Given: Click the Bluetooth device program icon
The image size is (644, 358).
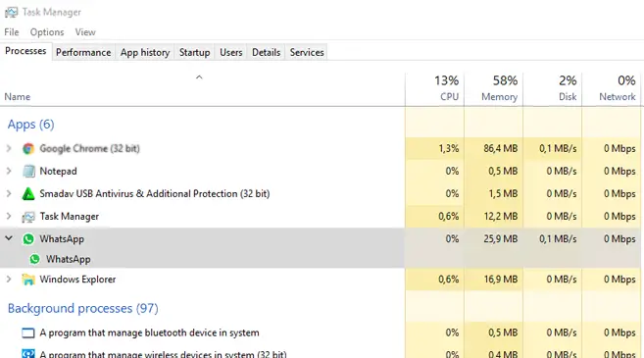Looking at the screenshot, I should click(27, 332).
